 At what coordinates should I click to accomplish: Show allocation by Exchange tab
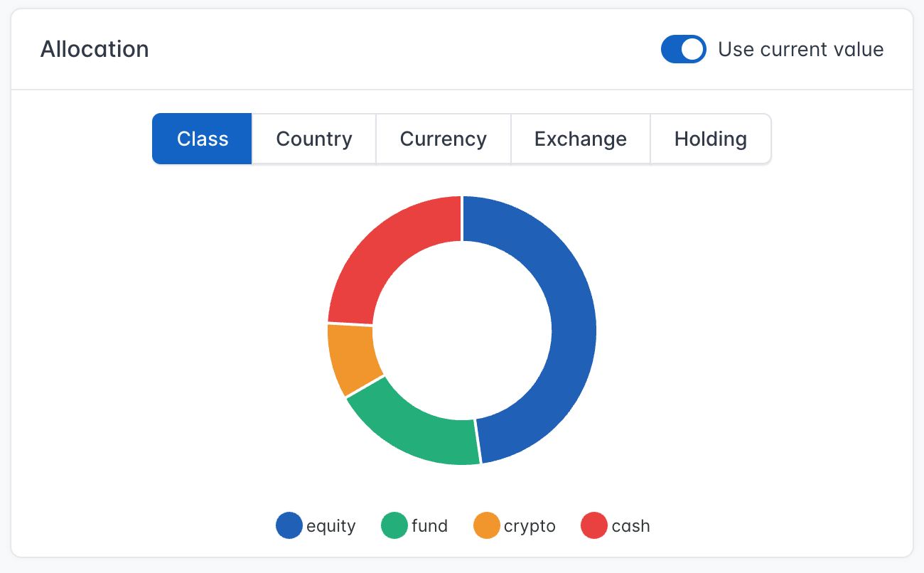coord(581,139)
